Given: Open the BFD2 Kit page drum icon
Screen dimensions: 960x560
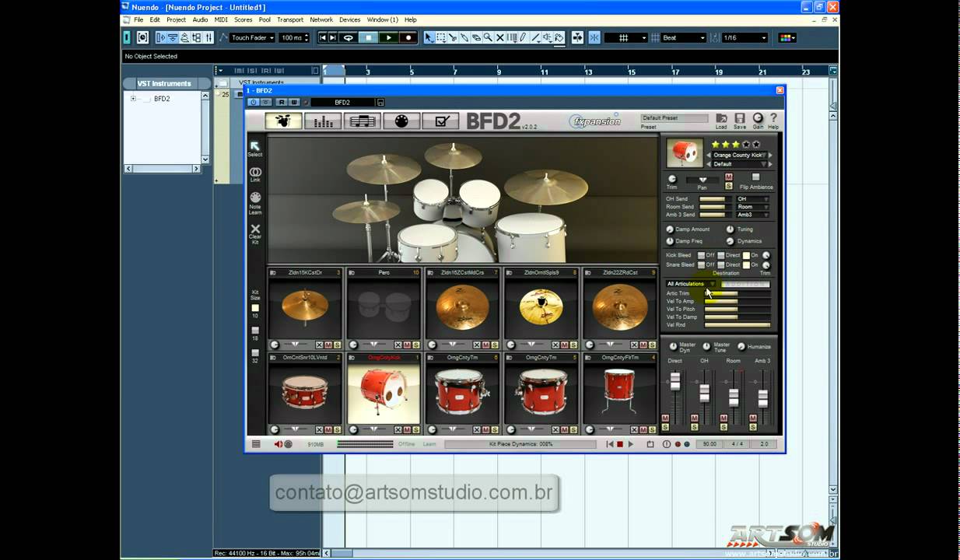Looking at the screenshot, I should tap(283, 121).
